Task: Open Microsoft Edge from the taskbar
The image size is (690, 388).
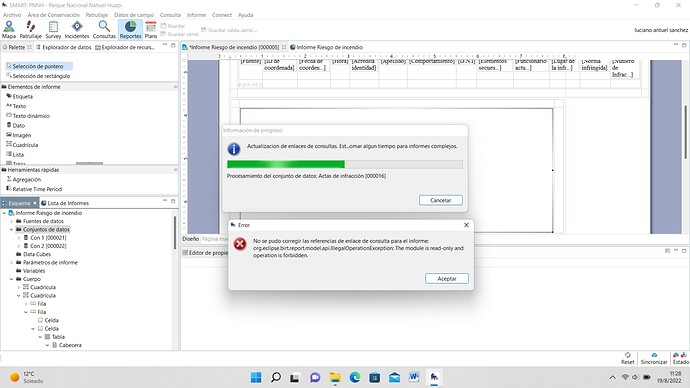Action: pyautogui.click(x=355, y=377)
